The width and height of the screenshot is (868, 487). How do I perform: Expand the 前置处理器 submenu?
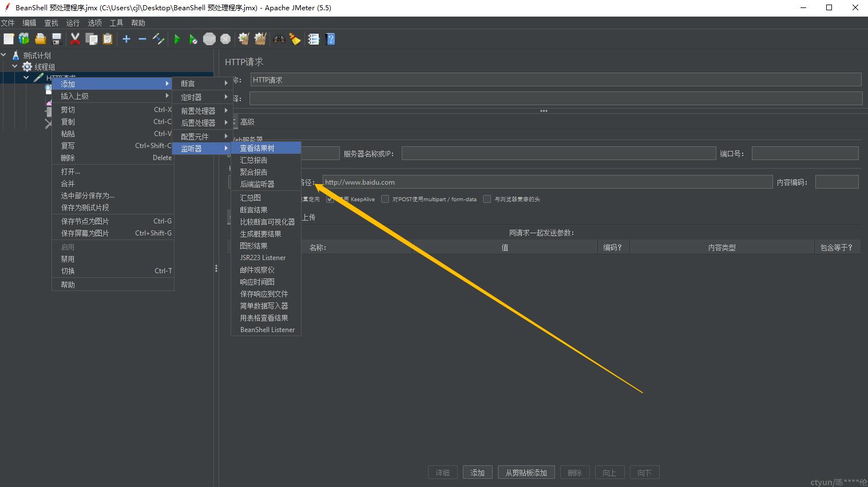point(203,110)
